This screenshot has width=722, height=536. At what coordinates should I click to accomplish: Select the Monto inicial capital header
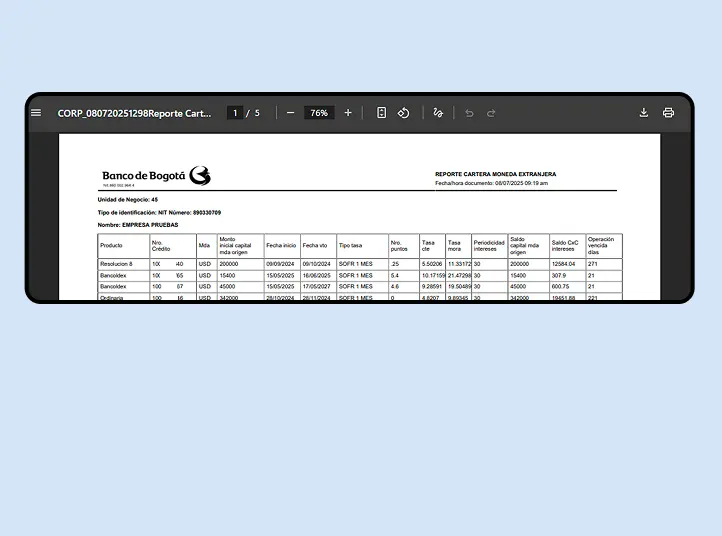pyautogui.click(x=240, y=246)
